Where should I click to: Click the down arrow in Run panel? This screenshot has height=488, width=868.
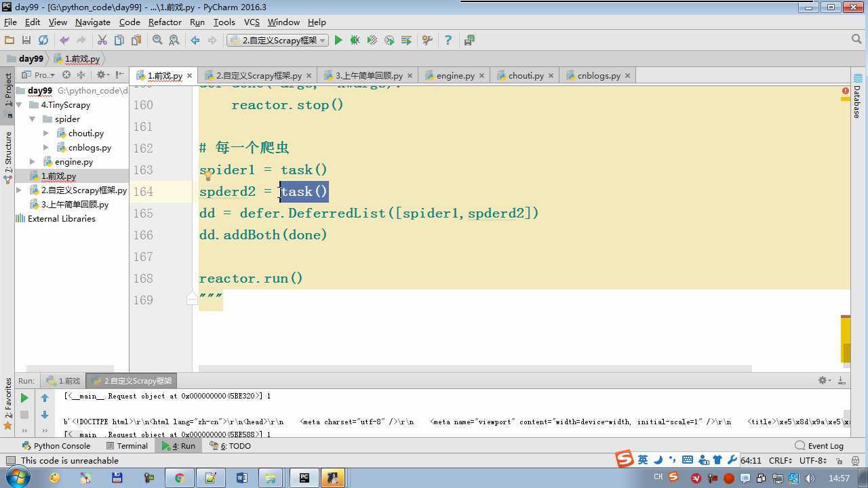(45, 415)
